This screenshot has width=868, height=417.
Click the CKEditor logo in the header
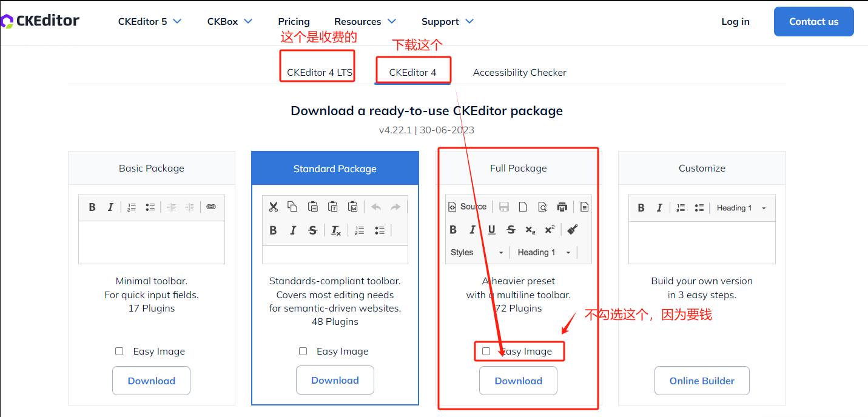pyautogui.click(x=40, y=20)
